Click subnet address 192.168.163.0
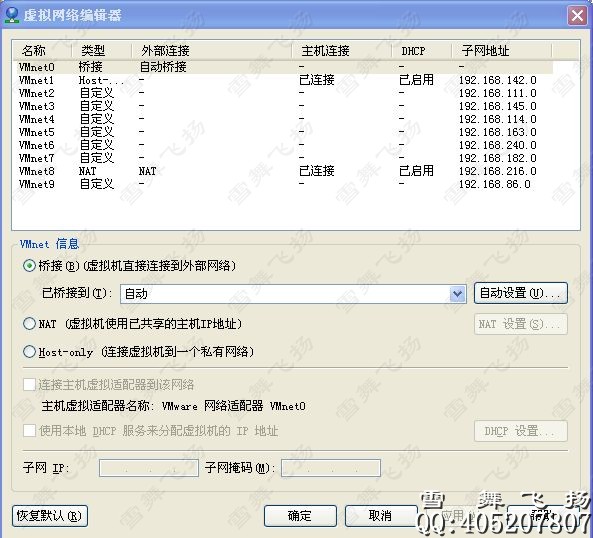The width and height of the screenshot is (593, 538). point(498,132)
